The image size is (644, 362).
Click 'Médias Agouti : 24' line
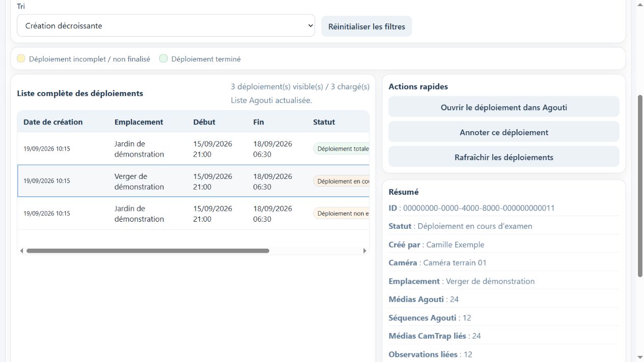tap(424, 299)
